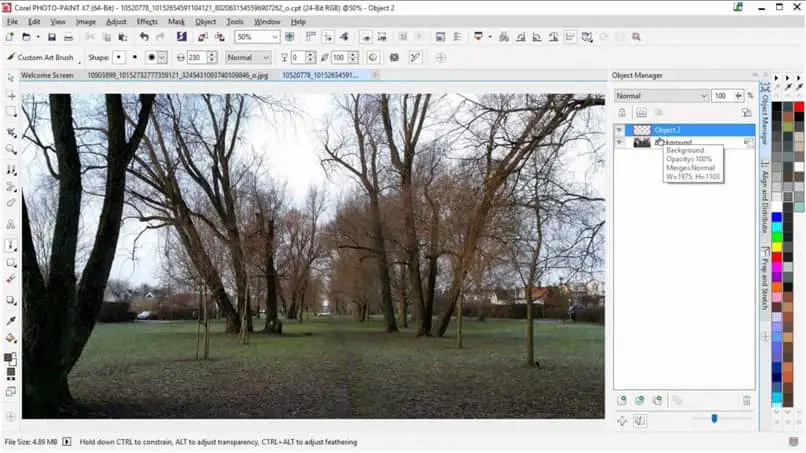Expand first color palette flyout arrow
Viewport: 806px width, 453px height.
coord(776,78)
